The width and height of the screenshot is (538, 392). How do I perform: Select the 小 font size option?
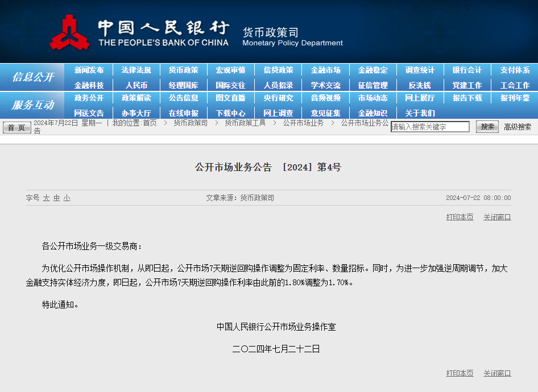67,197
